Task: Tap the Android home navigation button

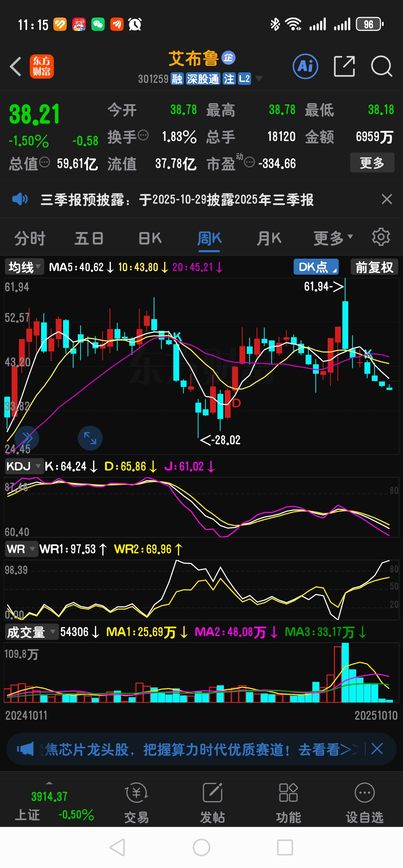Action: (x=202, y=847)
